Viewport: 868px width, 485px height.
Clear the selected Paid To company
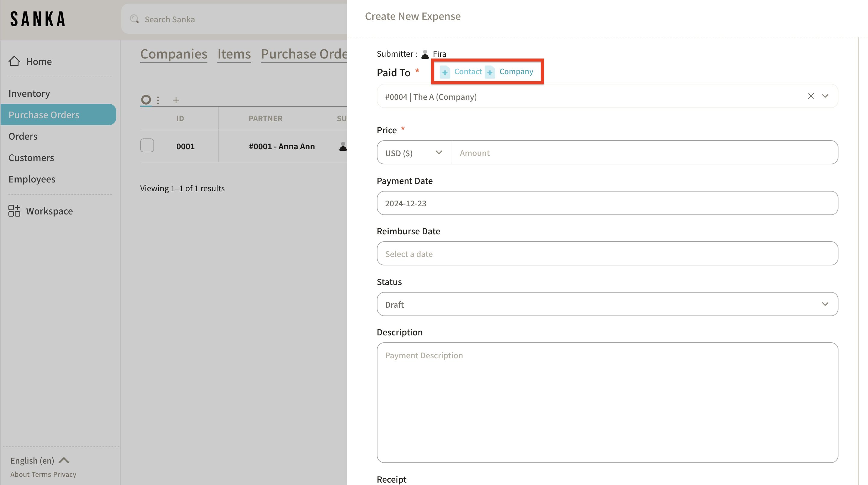(x=811, y=96)
